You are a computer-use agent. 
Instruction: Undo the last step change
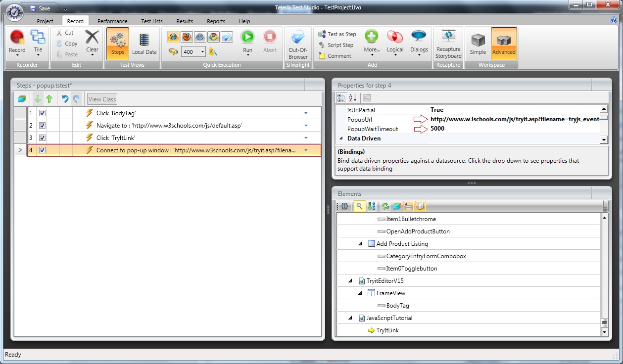(x=65, y=99)
